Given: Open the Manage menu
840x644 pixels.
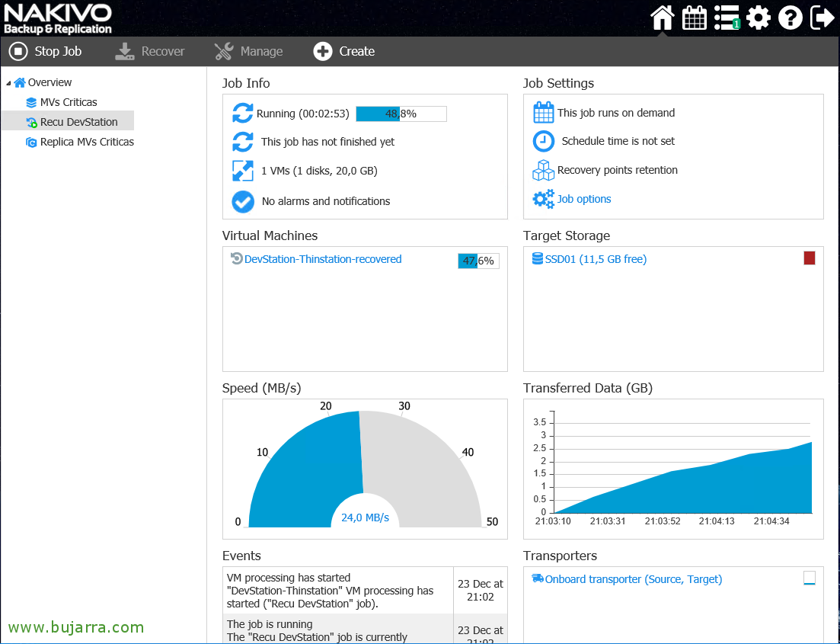Looking at the screenshot, I should point(248,52).
